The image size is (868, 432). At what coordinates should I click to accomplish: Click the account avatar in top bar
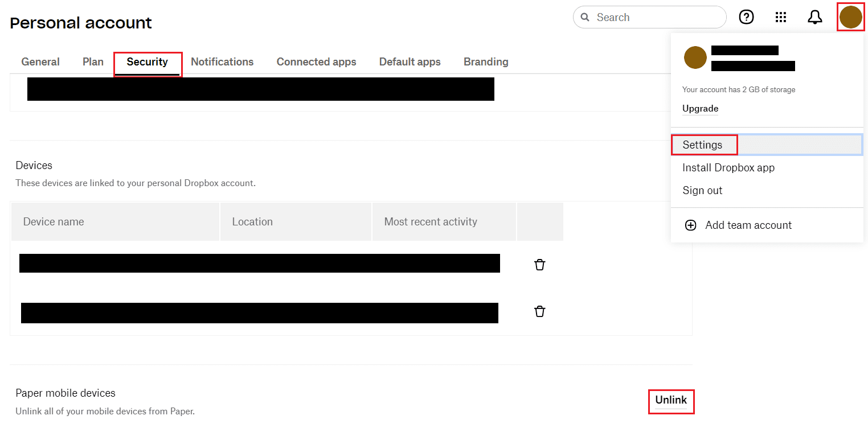(850, 17)
